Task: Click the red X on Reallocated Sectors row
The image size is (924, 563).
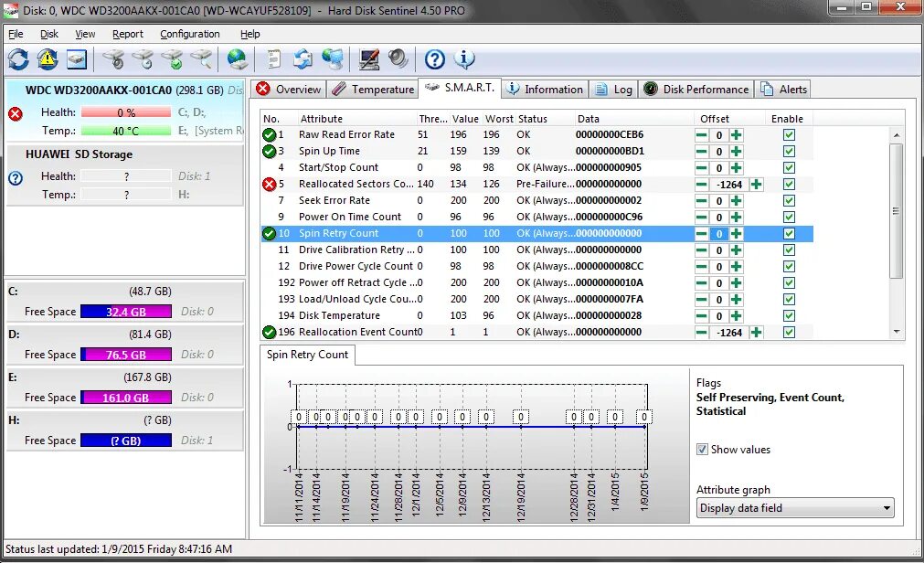Action: click(x=270, y=185)
